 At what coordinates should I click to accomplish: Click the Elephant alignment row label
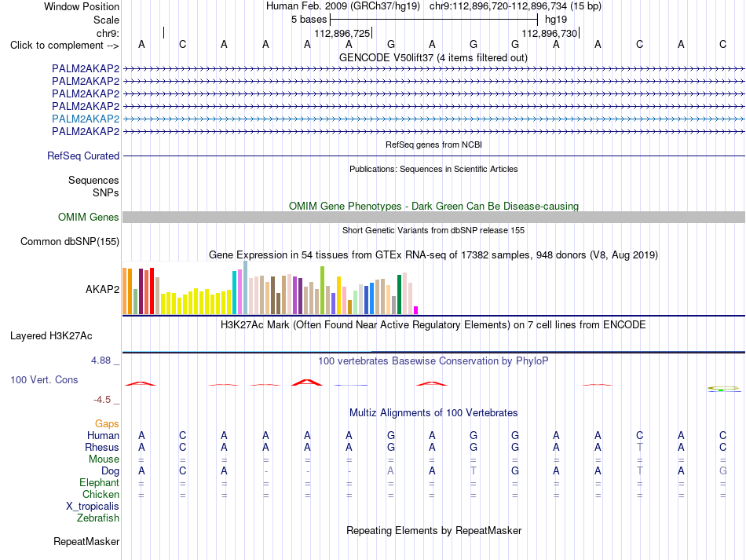click(99, 482)
